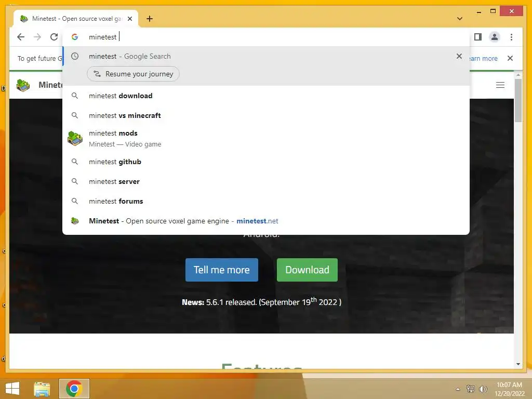
Task: Open minetest.net site suggestion
Action: click(266, 221)
